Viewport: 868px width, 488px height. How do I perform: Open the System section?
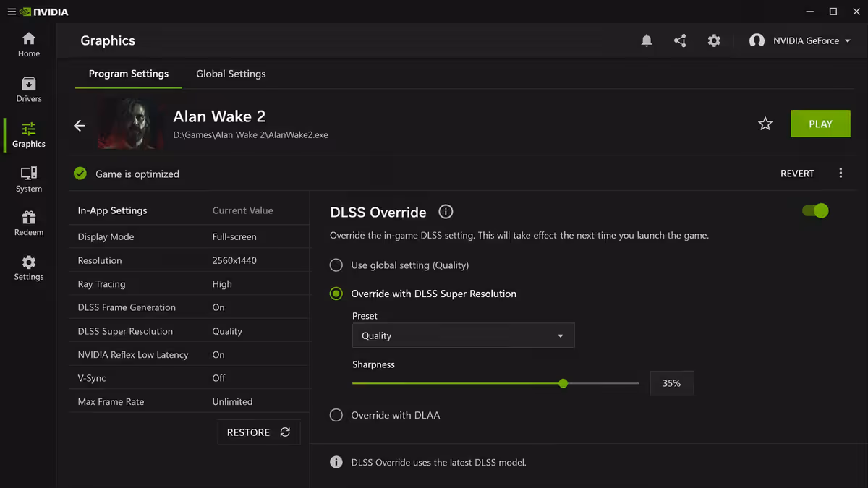pyautogui.click(x=28, y=180)
